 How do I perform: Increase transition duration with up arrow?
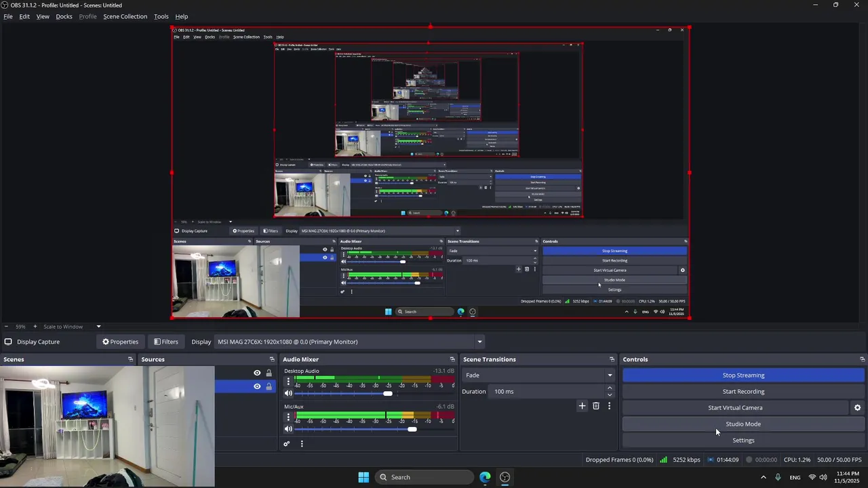(x=610, y=388)
